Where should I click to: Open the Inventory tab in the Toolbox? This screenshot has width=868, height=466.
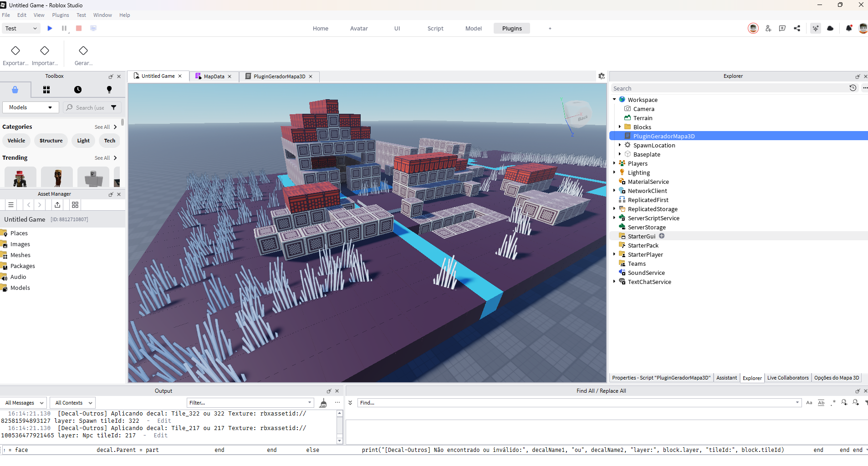tap(46, 90)
